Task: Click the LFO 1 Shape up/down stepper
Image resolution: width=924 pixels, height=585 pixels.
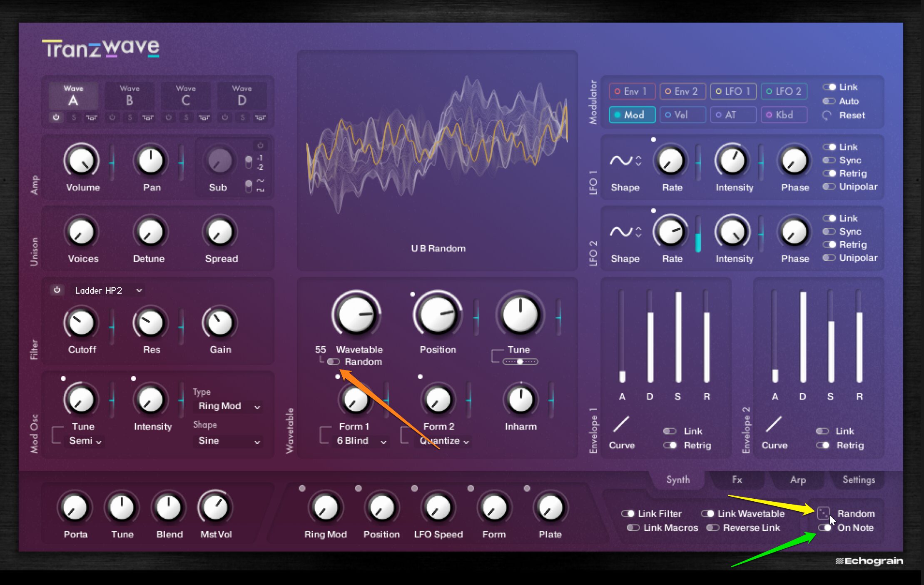Action: coord(638,160)
